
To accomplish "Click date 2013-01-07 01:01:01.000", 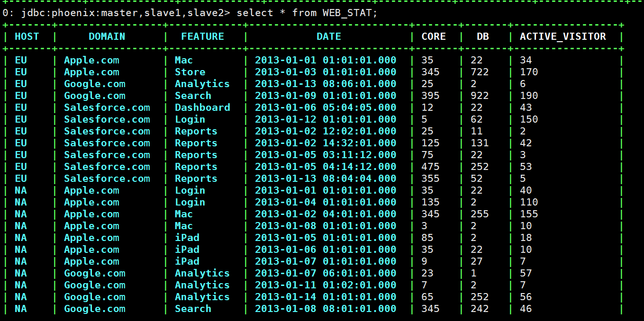I will pos(326,261).
